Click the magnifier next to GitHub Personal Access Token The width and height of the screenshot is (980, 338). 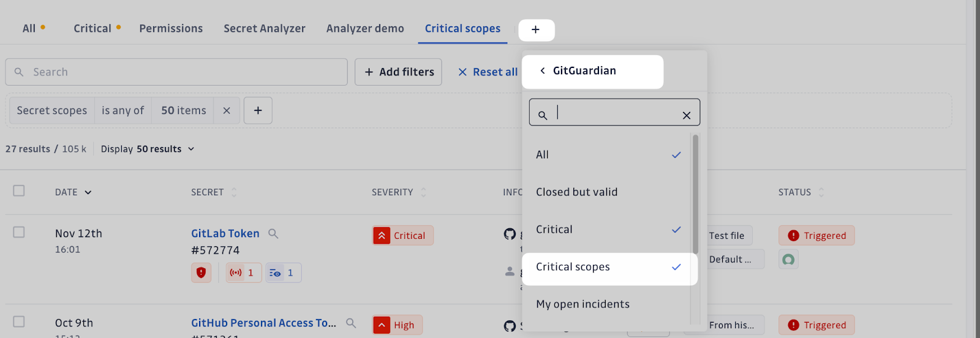click(351, 323)
